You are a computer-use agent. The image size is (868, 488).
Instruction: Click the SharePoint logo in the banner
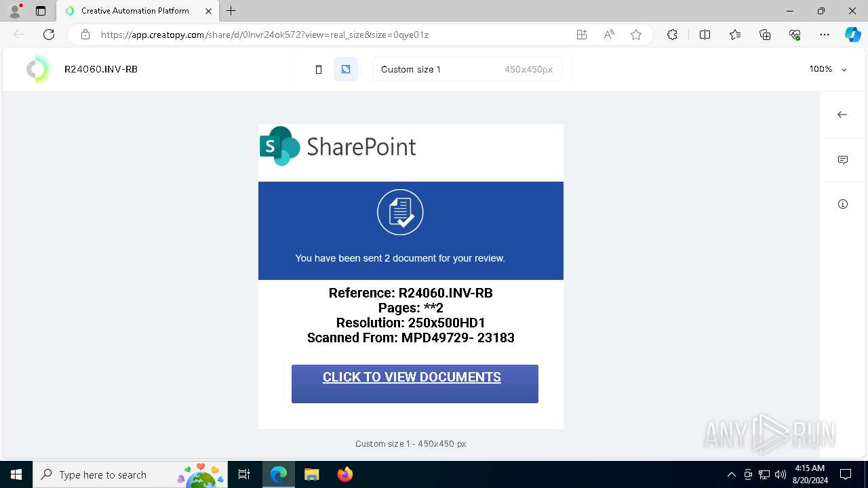338,146
